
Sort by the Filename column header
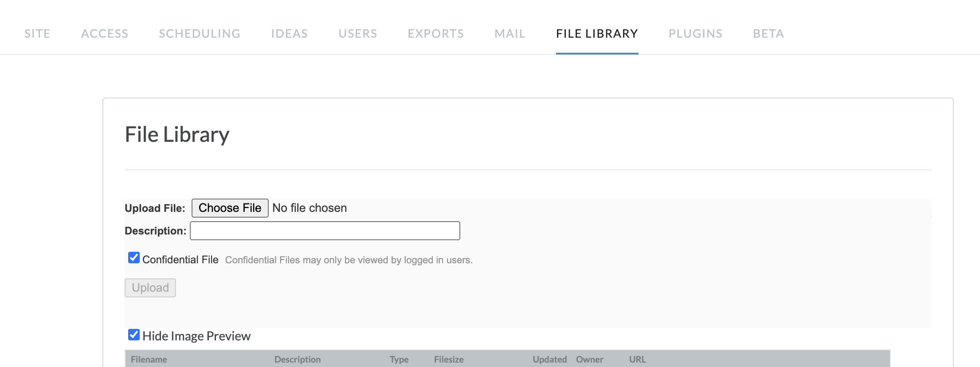[149, 359]
